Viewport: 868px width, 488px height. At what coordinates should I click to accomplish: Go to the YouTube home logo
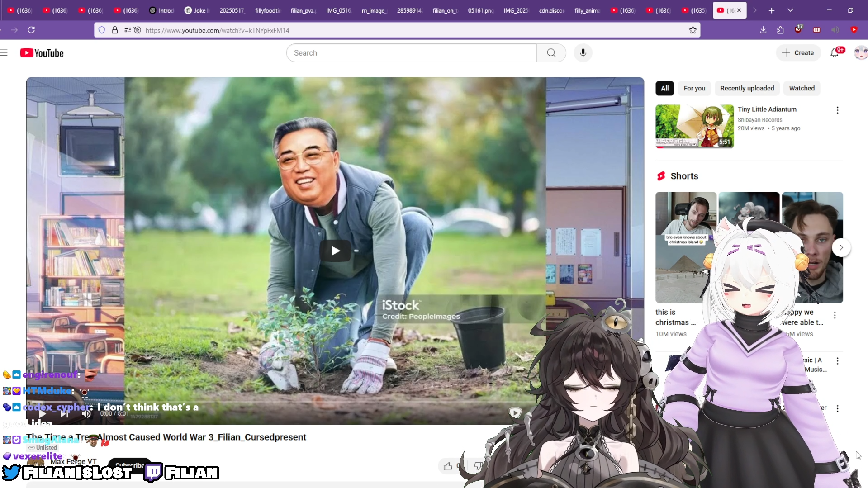point(42,53)
